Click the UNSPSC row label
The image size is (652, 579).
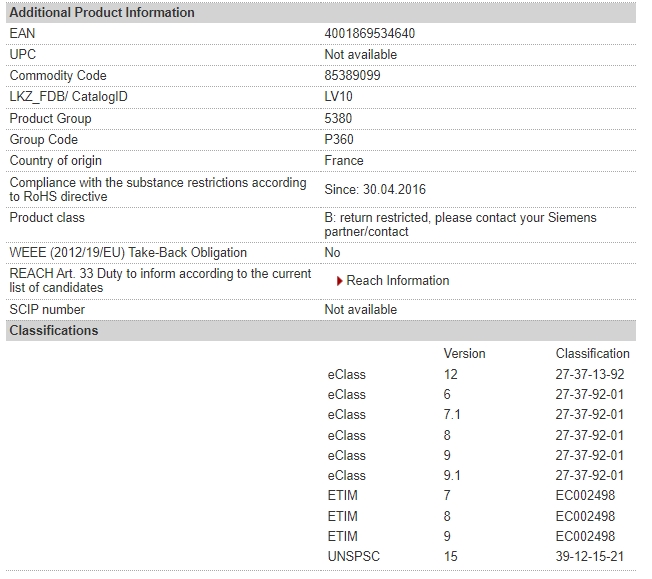tap(353, 557)
